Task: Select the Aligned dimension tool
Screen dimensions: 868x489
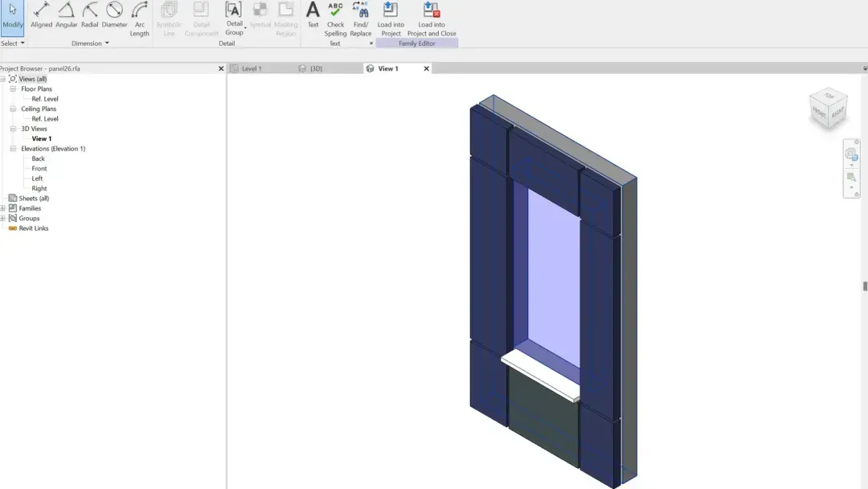Action: click(41, 14)
